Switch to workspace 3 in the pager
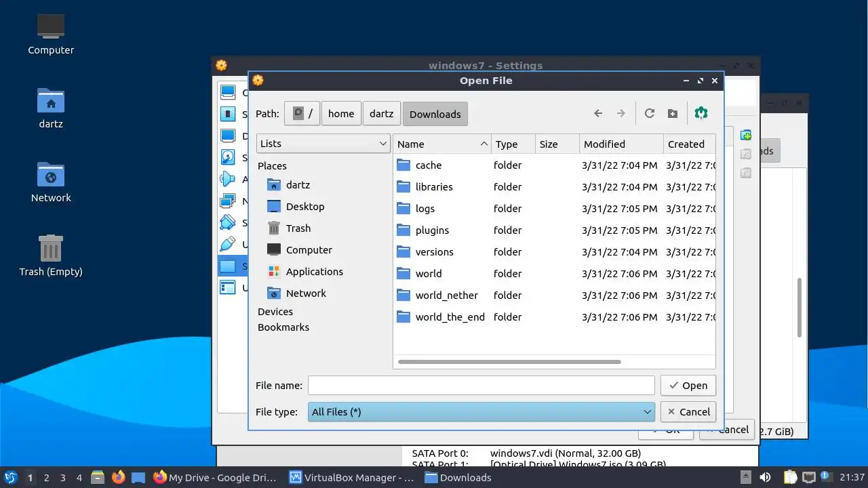 62,477
